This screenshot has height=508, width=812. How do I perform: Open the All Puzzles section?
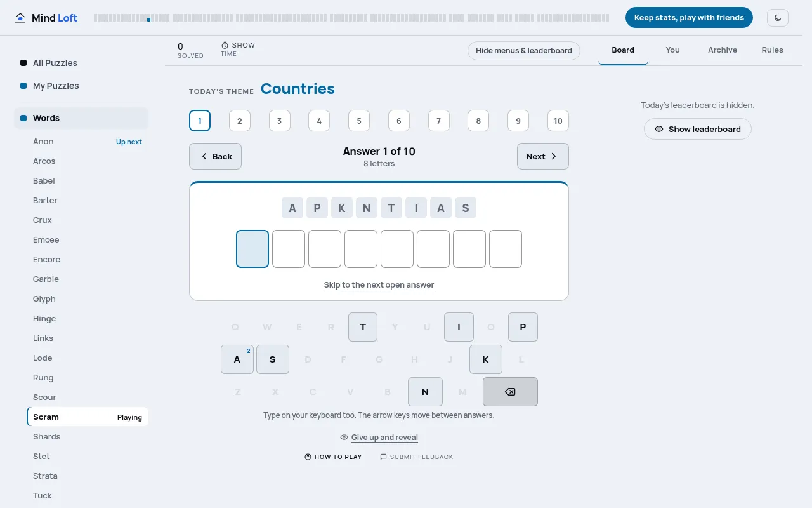55,63
